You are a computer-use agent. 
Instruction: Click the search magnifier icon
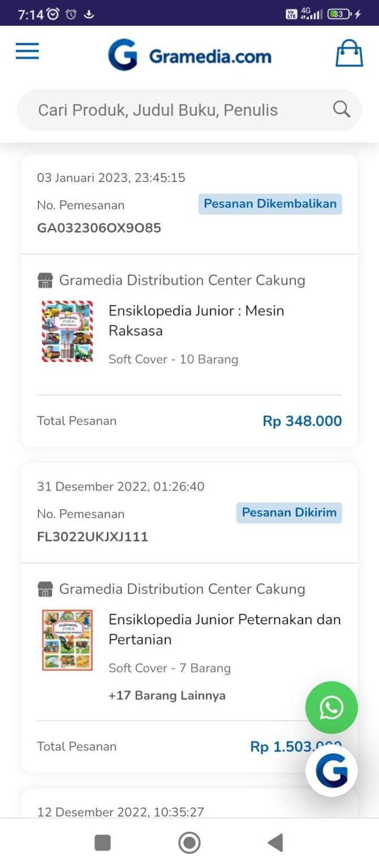pyautogui.click(x=341, y=108)
